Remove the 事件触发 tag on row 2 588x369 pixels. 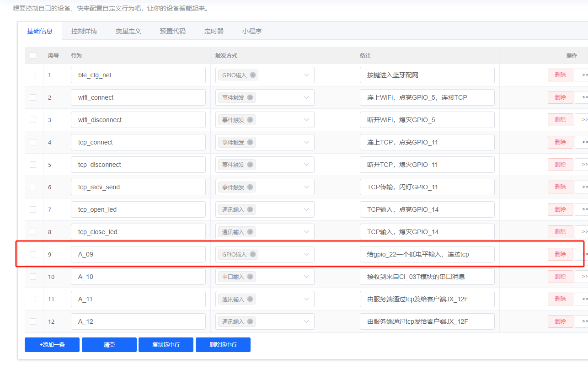[250, 97]
